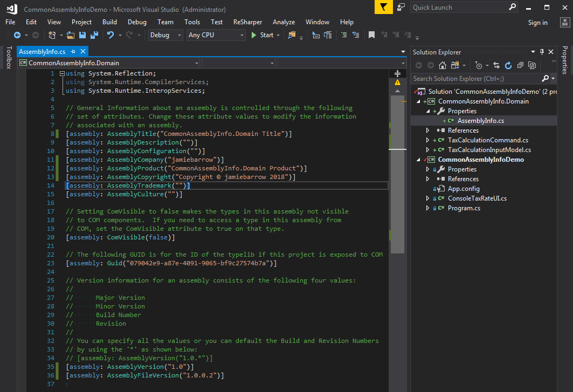Open the Solution Explorer window options dropdown
573x392 pixels.
coord(533,52)
